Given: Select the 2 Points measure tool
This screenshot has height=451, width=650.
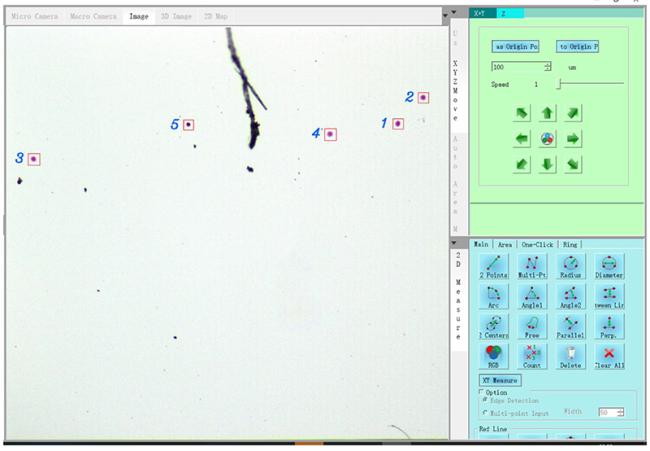Looking at the screenshot, I should coord(493,265).
